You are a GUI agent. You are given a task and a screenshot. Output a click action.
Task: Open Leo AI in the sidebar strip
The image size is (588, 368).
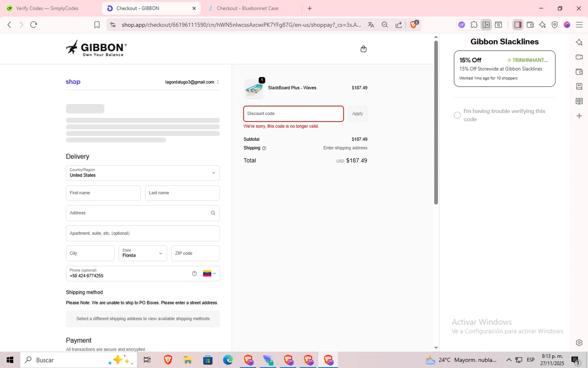pos(579,42)
